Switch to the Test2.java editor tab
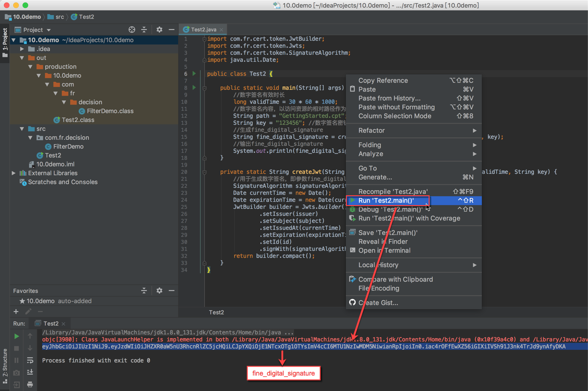The width and height of the screenshot is (588, 391). 203,29
